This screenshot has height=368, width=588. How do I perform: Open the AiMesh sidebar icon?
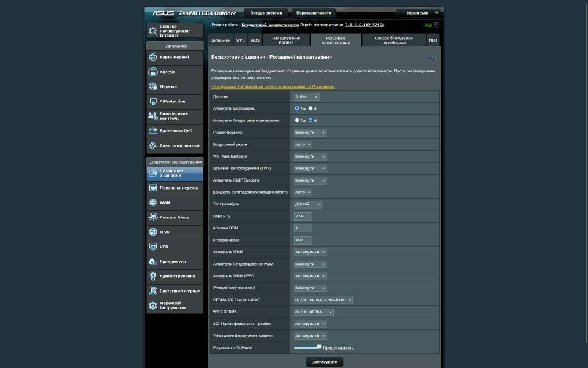(153, 72)
